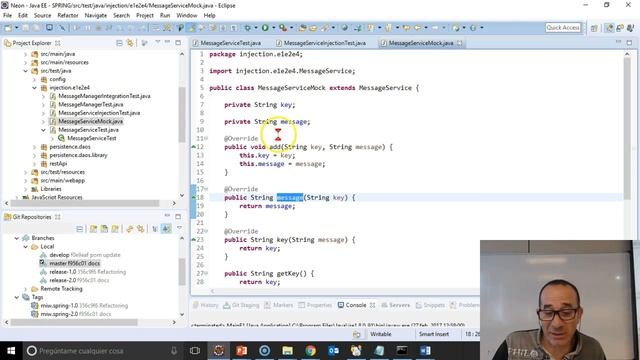Open Project Explorer view menu triangle

coord(158,42)
